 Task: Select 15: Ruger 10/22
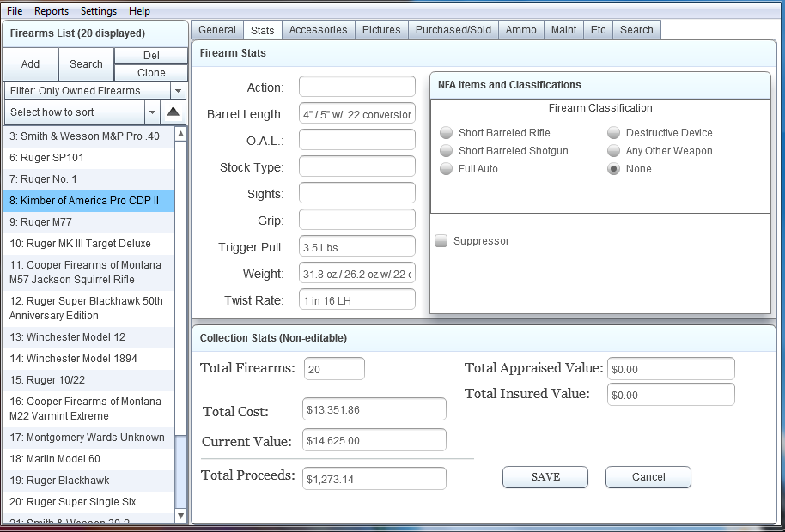click(89, 380)
